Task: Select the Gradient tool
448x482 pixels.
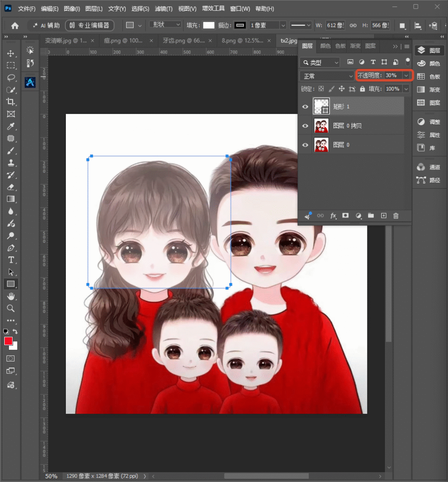Action: pyautogui.click(x=11, y=199)
